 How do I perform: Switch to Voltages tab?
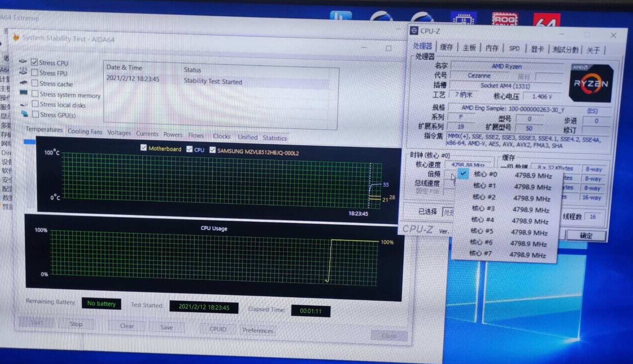(x=119, y=133)
